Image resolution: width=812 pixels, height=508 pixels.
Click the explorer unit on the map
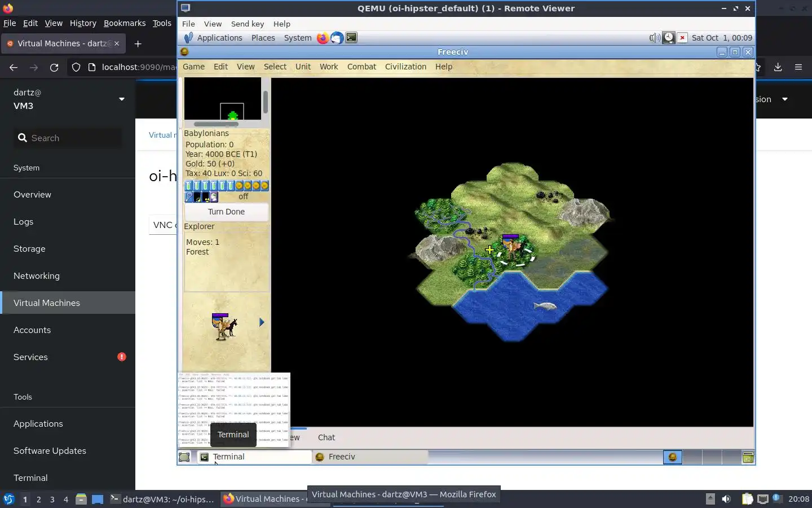point(511,249)
